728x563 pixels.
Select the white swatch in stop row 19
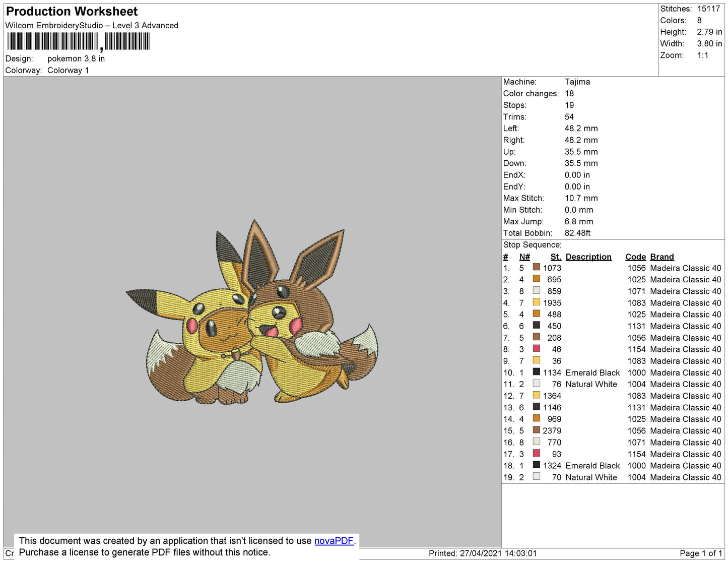point(537,476)
